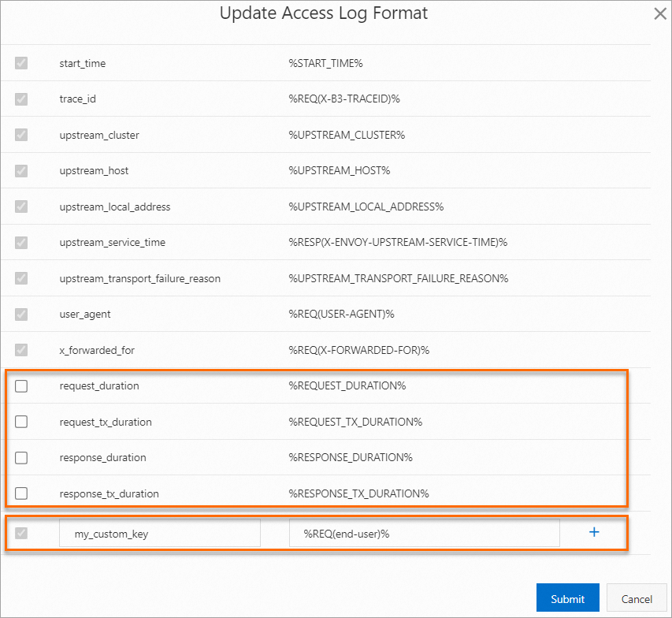This screenshot has width=672, height=618.
Task: Toggle the my_custom_key row checkbox
Action: click(x=21, y=533)
